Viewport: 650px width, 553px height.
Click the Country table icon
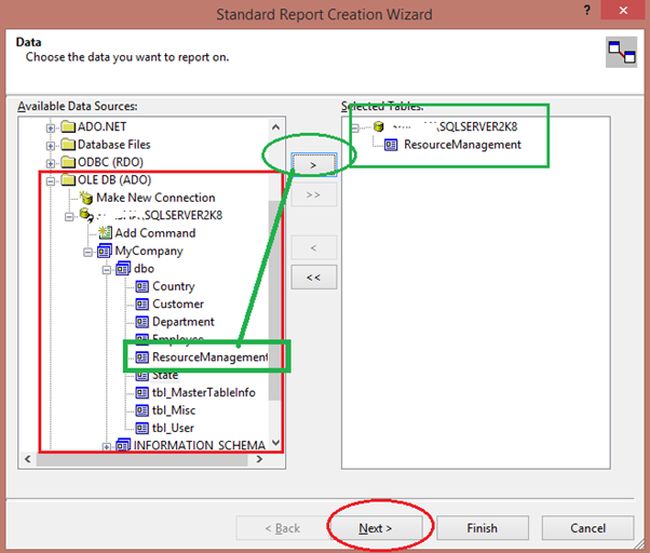142,286
